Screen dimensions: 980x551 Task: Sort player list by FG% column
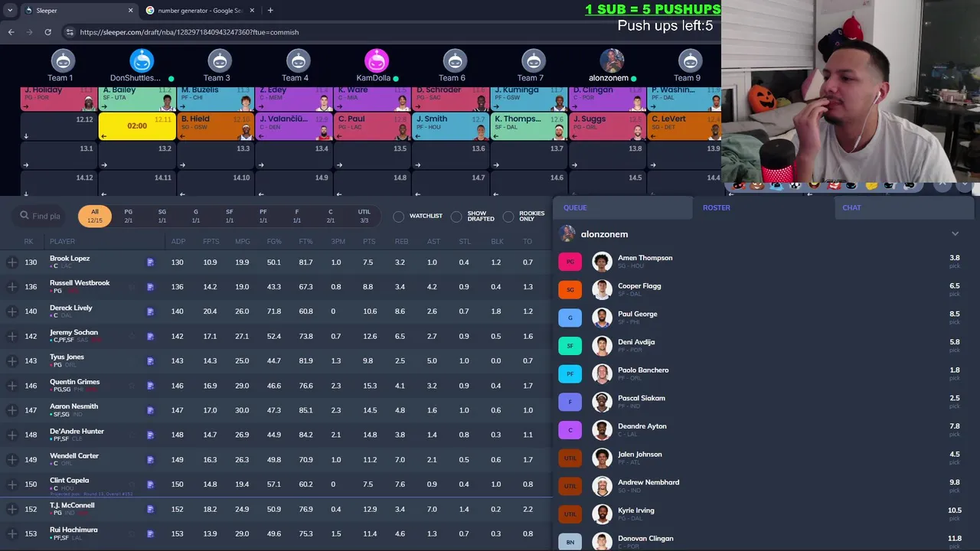[274, 241]
